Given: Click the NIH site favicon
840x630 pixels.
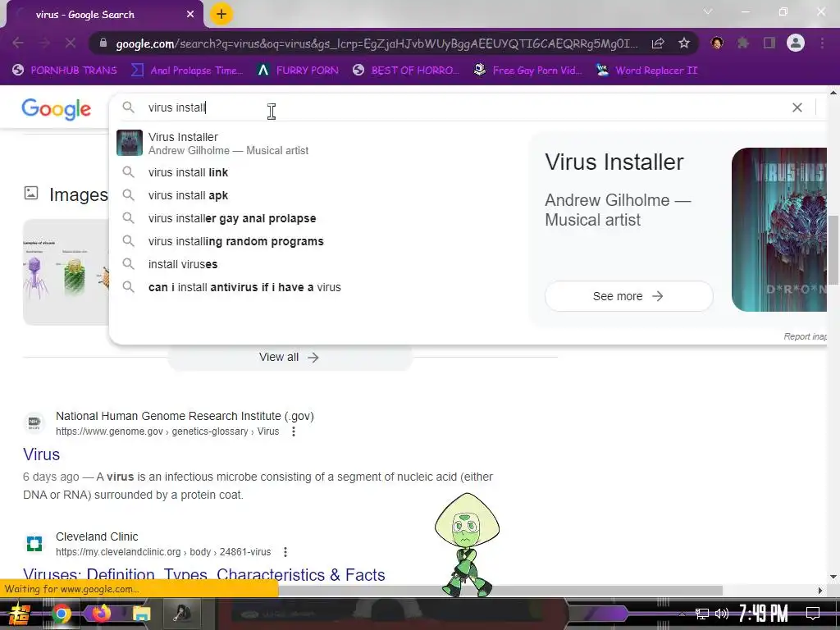Looking at the screenshot, I should 34,422.
